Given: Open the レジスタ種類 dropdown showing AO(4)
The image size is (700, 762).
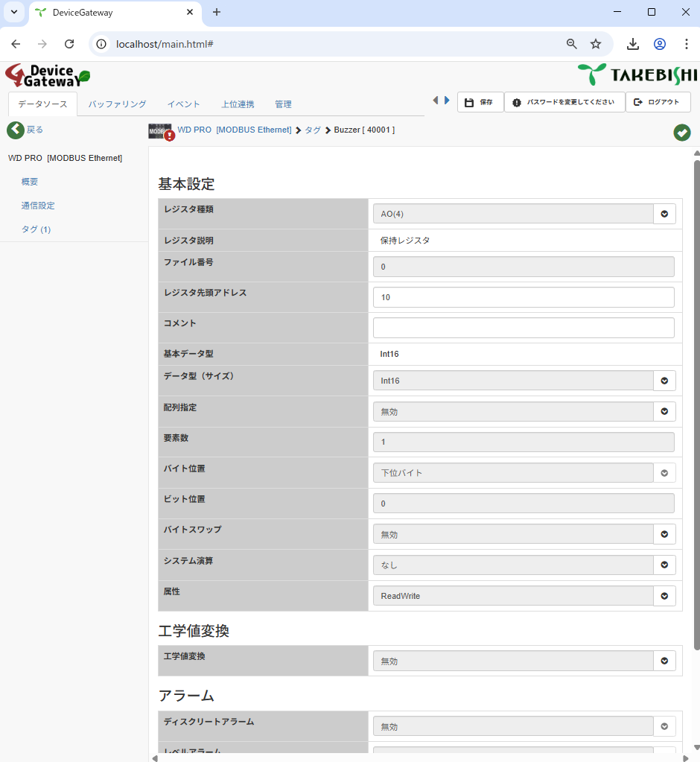Looking at the screenshot, I should [x=664, y=214].
